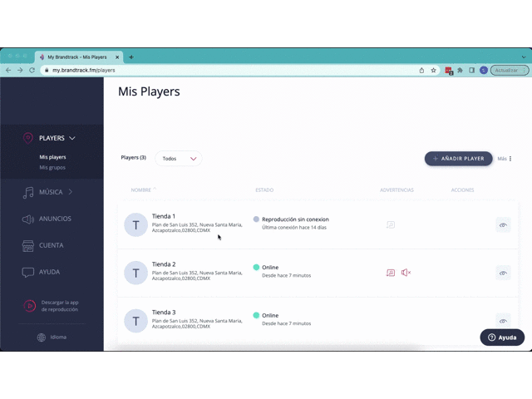Viewport: 532px width, 399px height.
Task: Open the Más options menu
Action: [x=505, y=158]
